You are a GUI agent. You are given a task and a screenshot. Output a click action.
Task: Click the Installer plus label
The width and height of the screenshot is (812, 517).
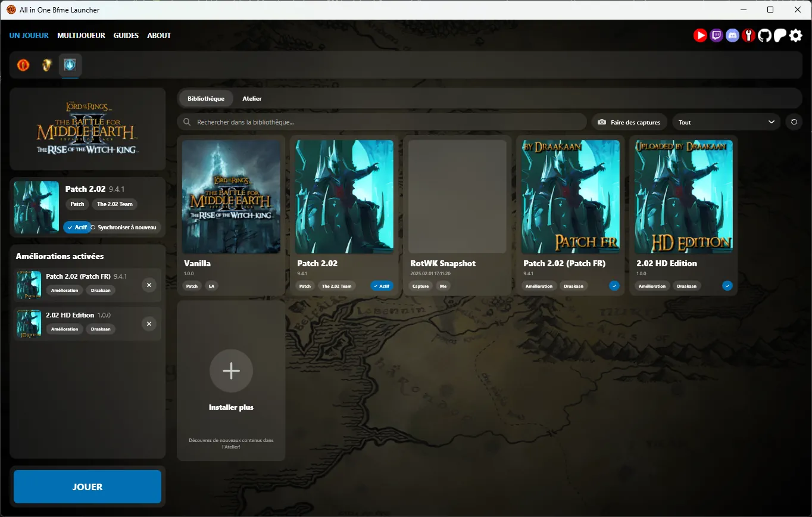[x=231, y=407]
